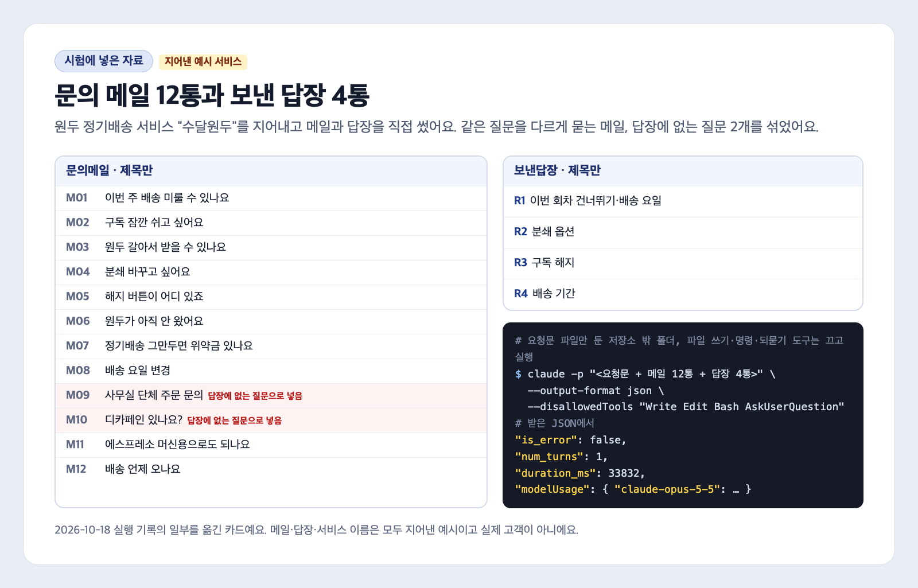Select row M06 '원두가 아직 안 왔어요'
The height and width of the screenshot is (588, 918).
(x=271, y=321)
